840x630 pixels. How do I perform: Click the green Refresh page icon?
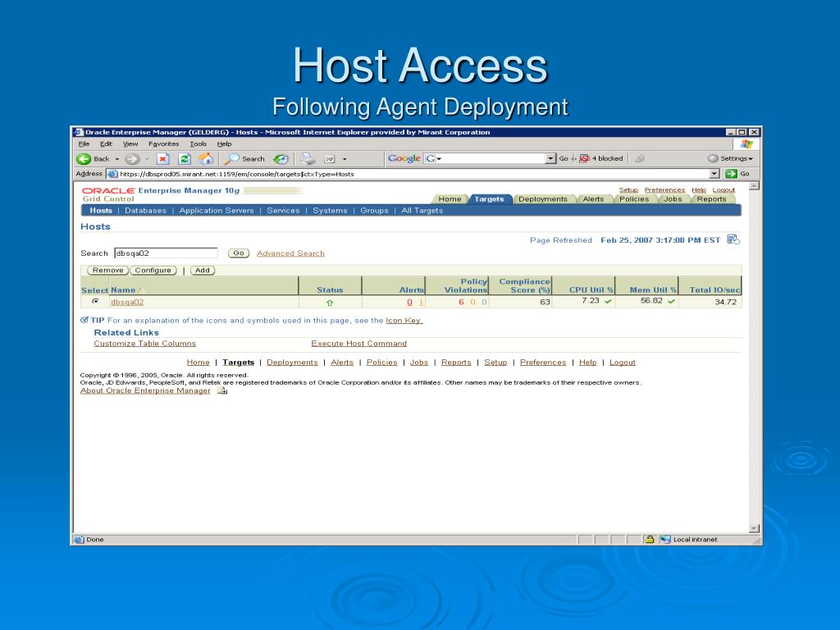click(185, 158)
